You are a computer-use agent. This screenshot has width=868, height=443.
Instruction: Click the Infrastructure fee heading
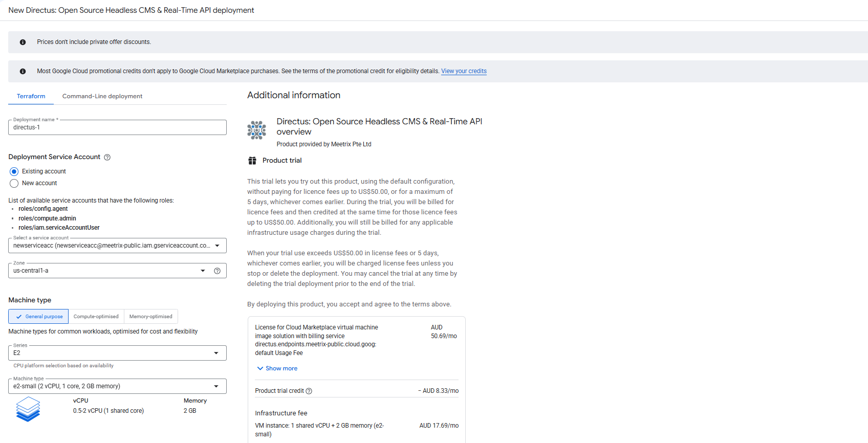click(281, 413)
